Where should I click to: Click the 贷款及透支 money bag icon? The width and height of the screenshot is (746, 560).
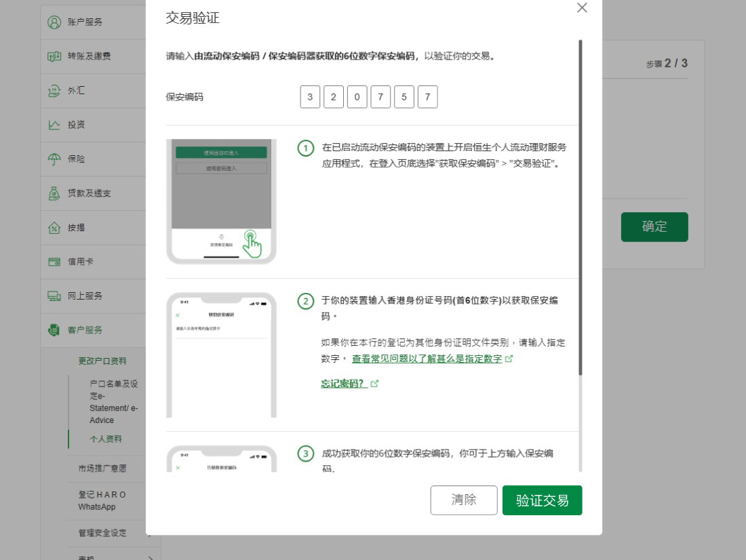click(54, 193)
